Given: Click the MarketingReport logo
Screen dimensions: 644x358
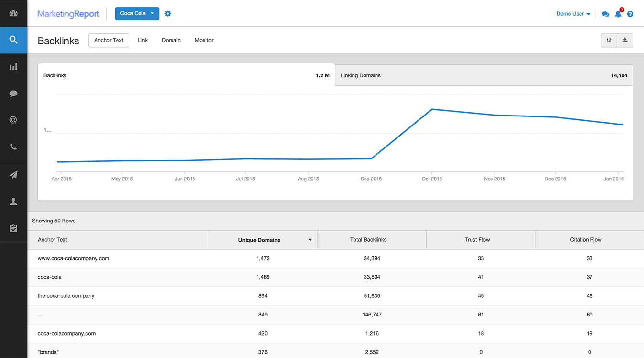Looking at the screenshot, I should 68,14.
